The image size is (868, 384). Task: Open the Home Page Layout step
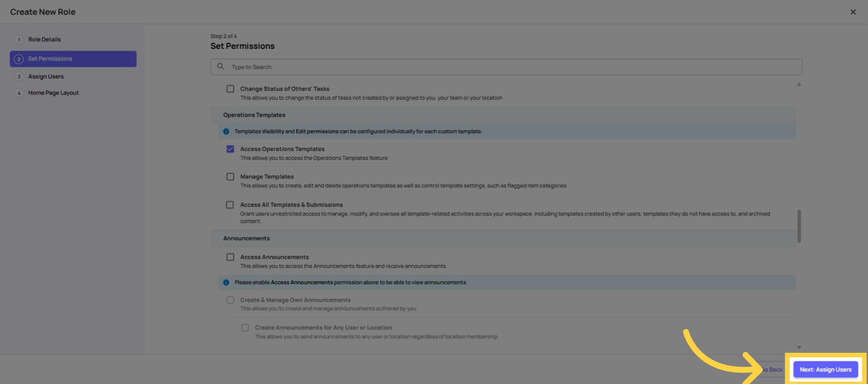(x=53, y=93)
